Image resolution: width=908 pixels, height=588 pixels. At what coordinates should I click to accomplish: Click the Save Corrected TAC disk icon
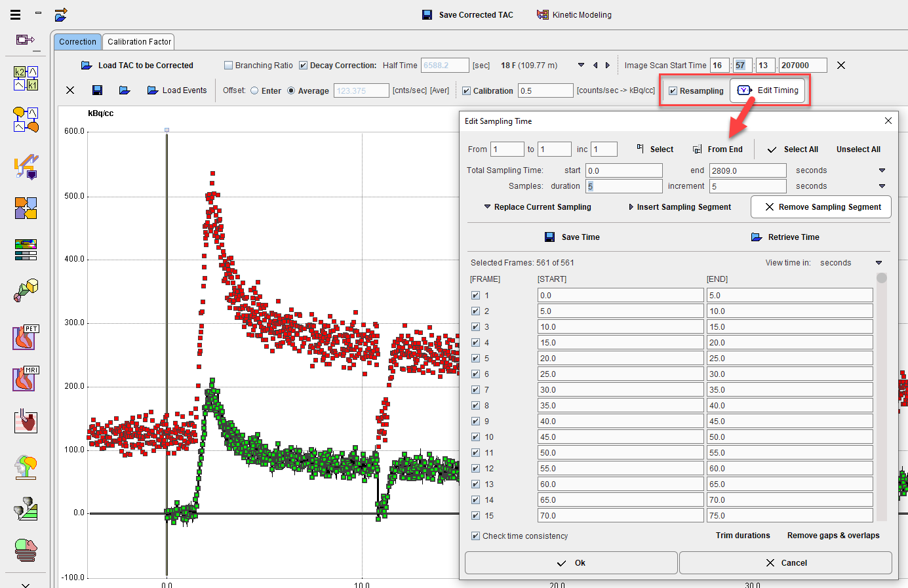(427, 14)
